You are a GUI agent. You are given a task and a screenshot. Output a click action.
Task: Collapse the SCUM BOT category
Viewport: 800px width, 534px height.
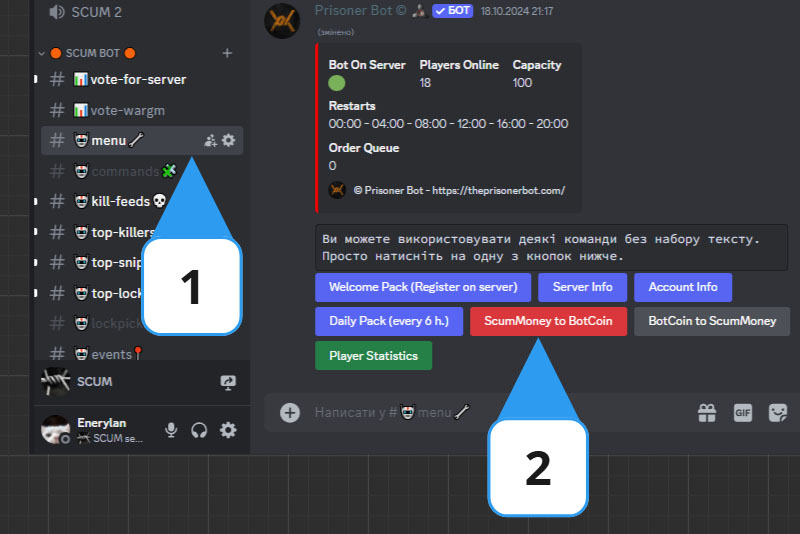[42, 53]
